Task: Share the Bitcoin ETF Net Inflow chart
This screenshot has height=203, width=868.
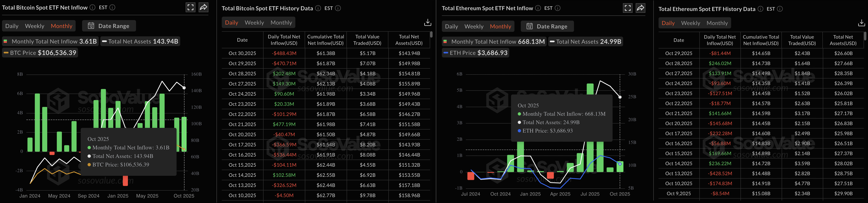Action: 204,8
